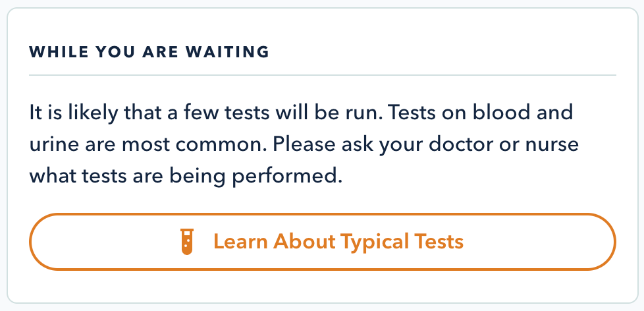Click the empty left side of the orange button
The height and width of the screenshot is (311, 644).
click(x=99, y=241)
